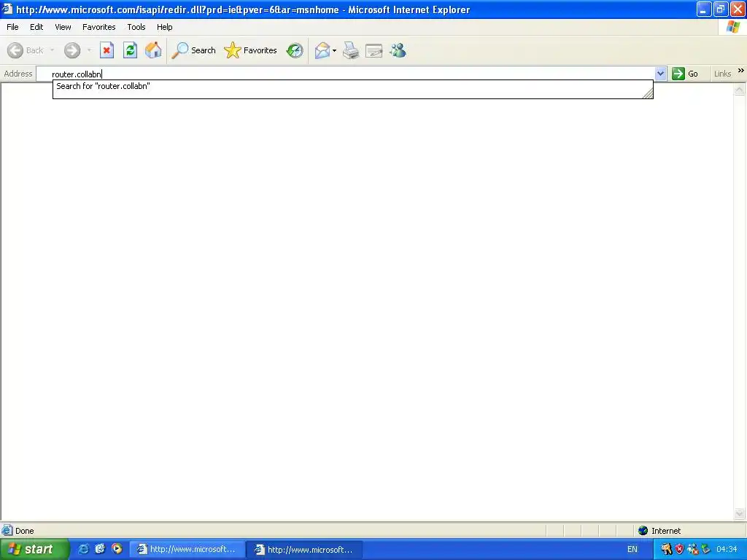The width and height of the screenshot is (747, 560).
Task: Click the green Go button
Action: 685,74
